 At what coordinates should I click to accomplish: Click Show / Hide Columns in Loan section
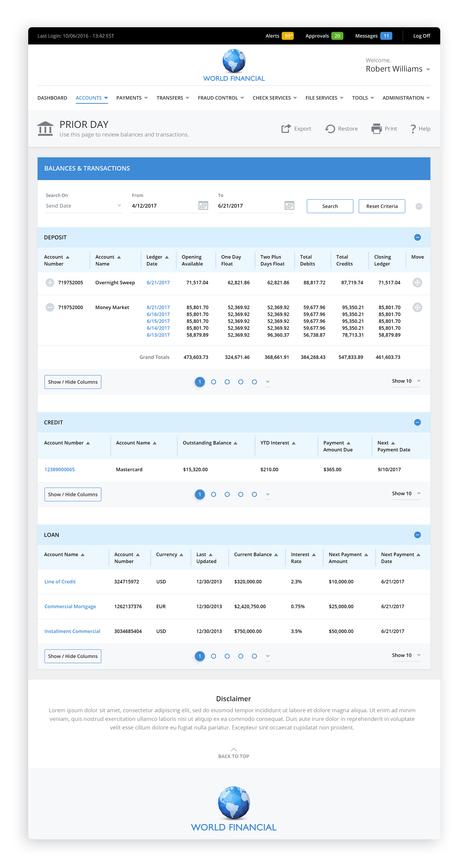[x=73, y=656]
